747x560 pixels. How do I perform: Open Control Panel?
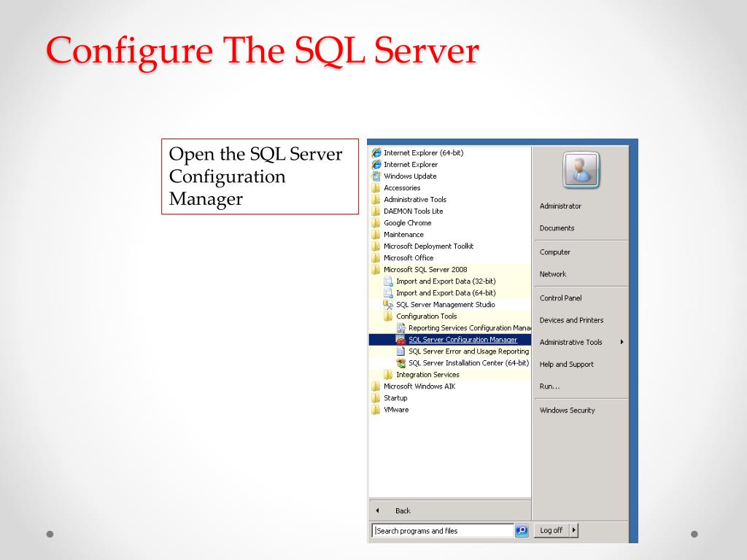(560, 298)
